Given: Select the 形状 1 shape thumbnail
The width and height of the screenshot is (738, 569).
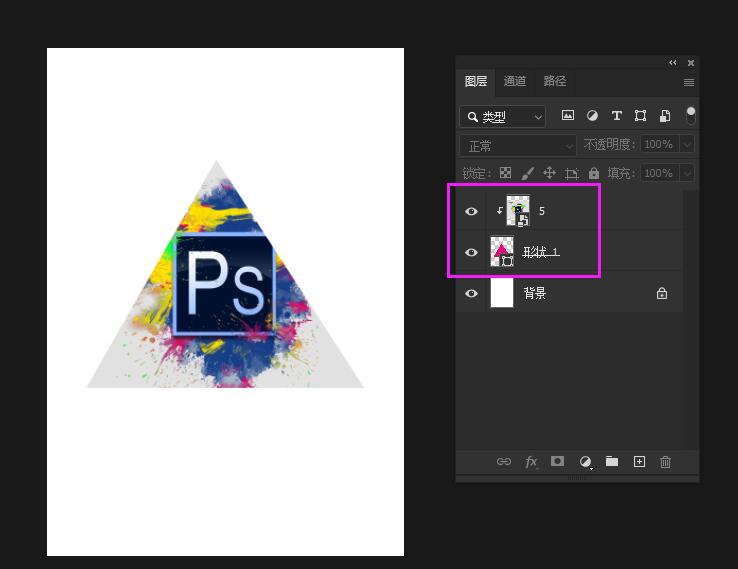Looking at the screenshot, I should [502, 252].
